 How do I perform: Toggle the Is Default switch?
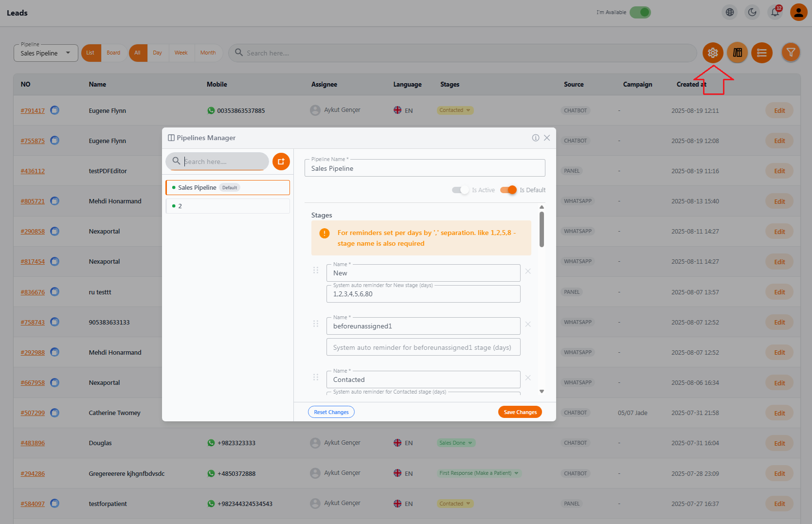(x=508, y=190)
